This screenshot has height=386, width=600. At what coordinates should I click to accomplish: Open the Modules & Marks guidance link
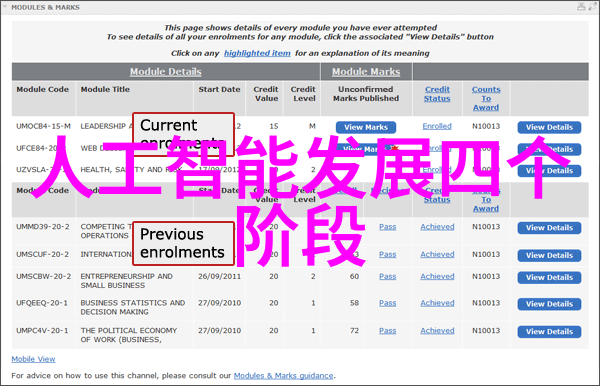click(x=284, y=376)
